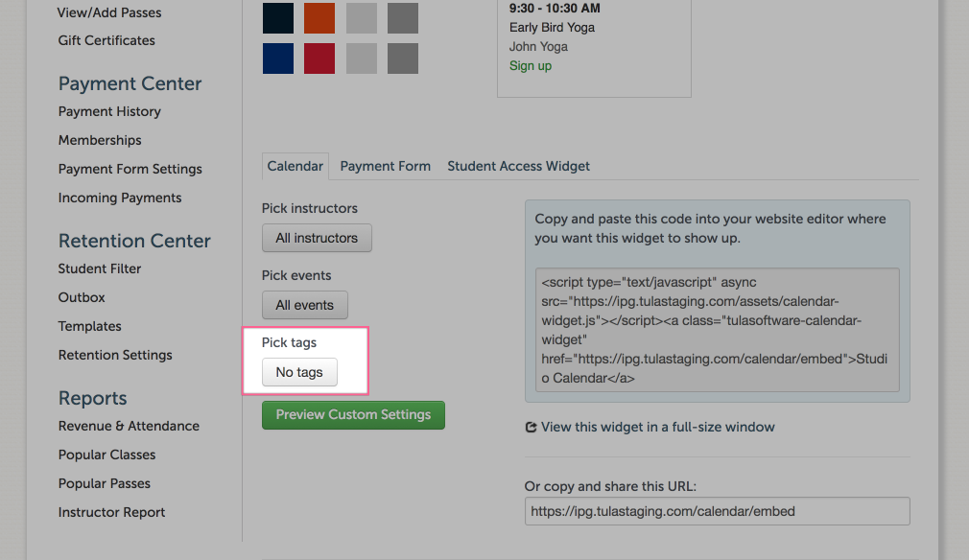The width and height of the screenshot is (969, 560).
Task: Click the share URL input field
Action: pos(718,511)
